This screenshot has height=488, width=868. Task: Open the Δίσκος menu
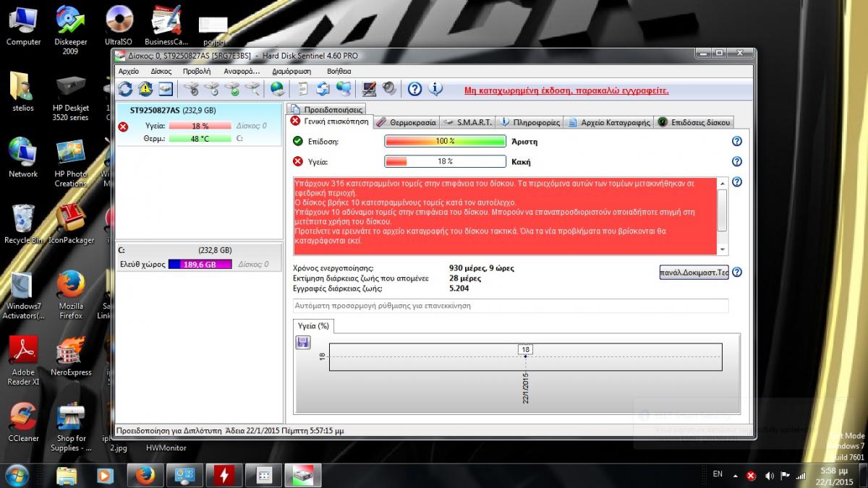[x=161, y=71]
